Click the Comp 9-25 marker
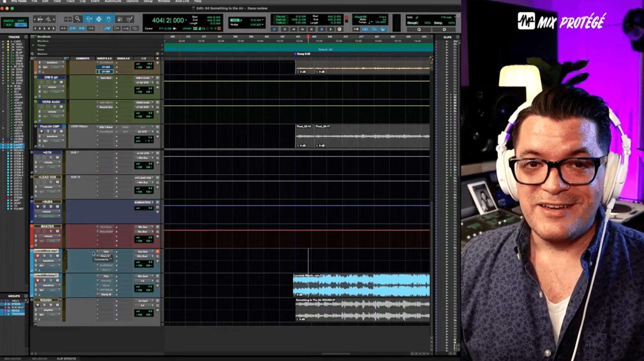Image resolution: width=644 pixels, height=361 pixels. pos(302,54)
